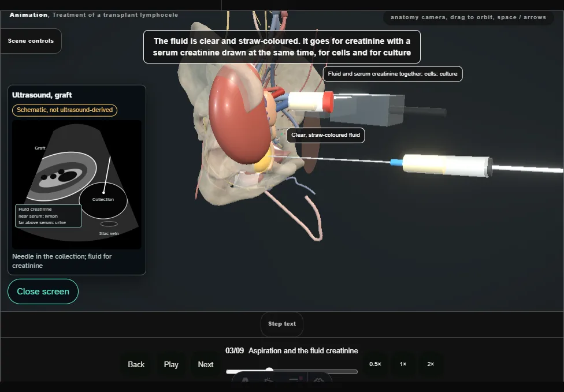Click 'Needle in the collection' caption text

click(62, 261)
